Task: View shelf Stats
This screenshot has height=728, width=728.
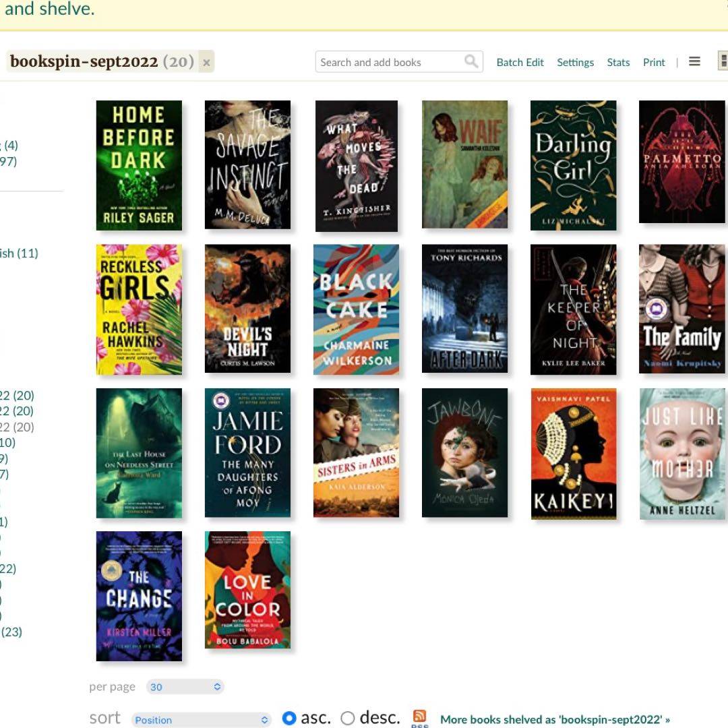Action: point(618,62)
